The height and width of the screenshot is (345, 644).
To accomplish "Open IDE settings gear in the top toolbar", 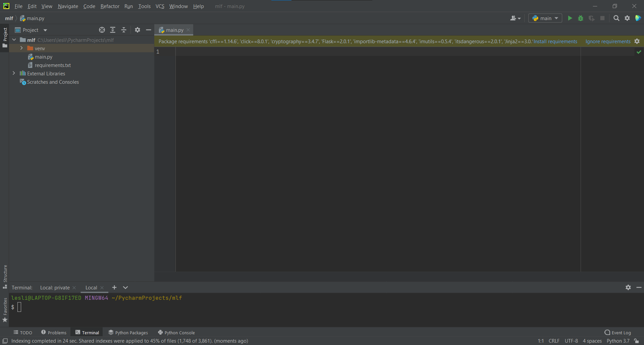I will point(627,18).
